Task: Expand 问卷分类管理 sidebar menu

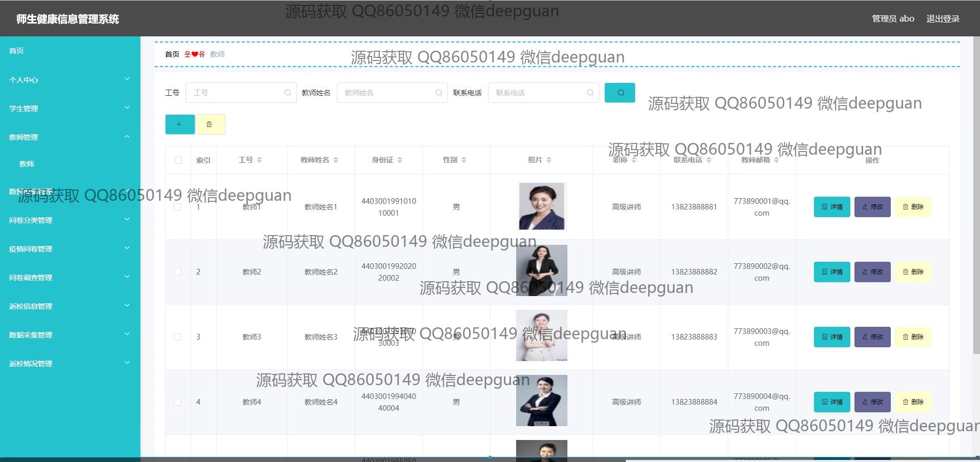Action: click(70, 220)
